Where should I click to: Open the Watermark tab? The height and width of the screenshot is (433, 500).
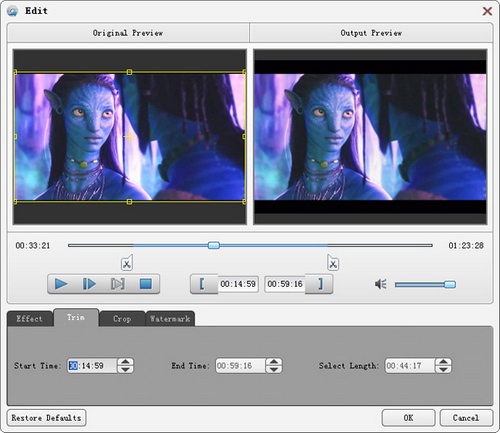(x=170, y=319)
